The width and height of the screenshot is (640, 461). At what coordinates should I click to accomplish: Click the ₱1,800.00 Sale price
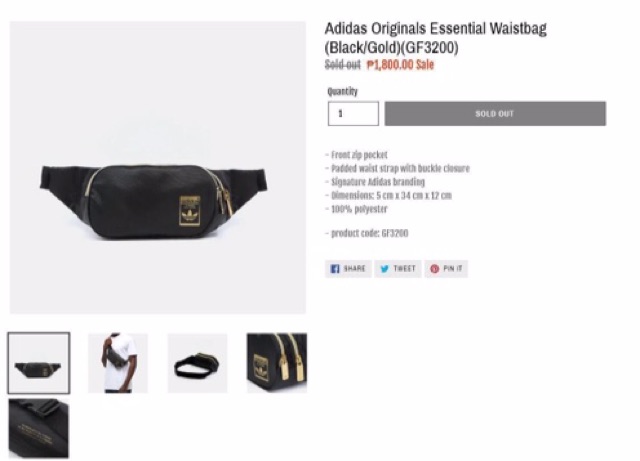click(400, 65)
